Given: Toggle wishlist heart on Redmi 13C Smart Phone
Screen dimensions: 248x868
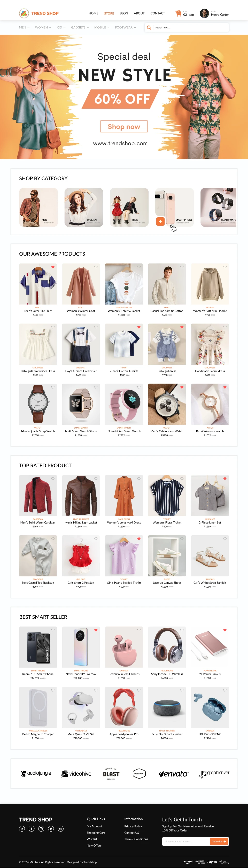Looking at the screenshot, I should click(x=53, y=630).
